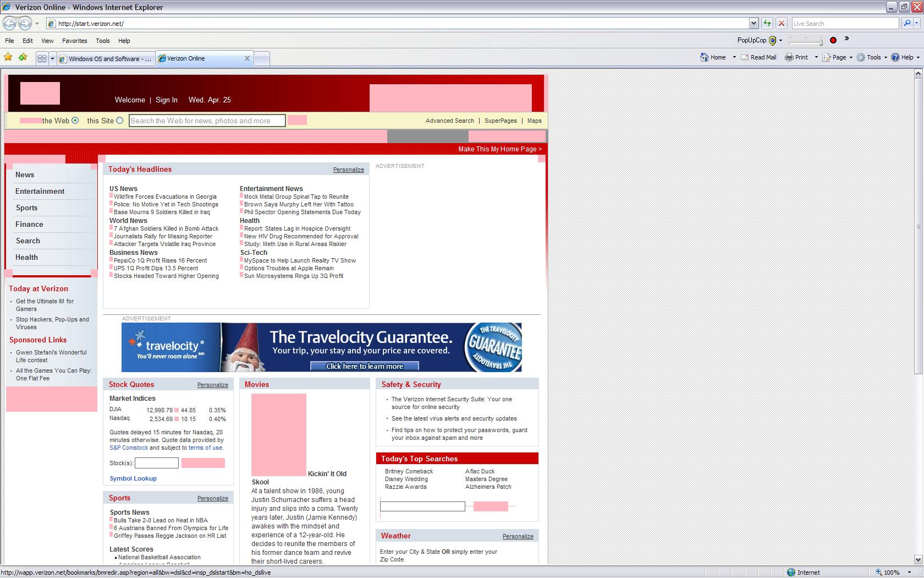Viewport: 924px width, 578px height.
Task: Click 'Bulls Take 2-0 Lead on Heat in NBA'
Action: tap(161, 520)
